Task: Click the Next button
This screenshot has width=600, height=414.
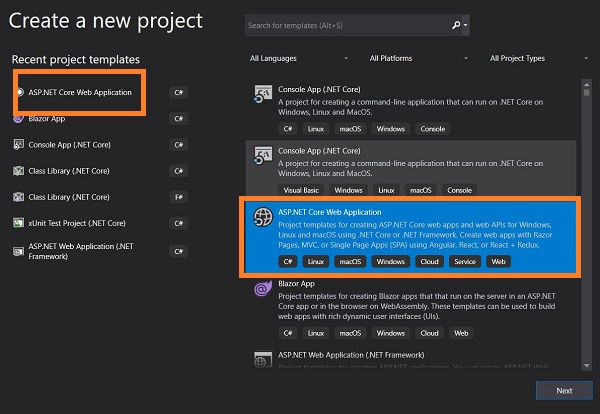Action: (564, 391)
